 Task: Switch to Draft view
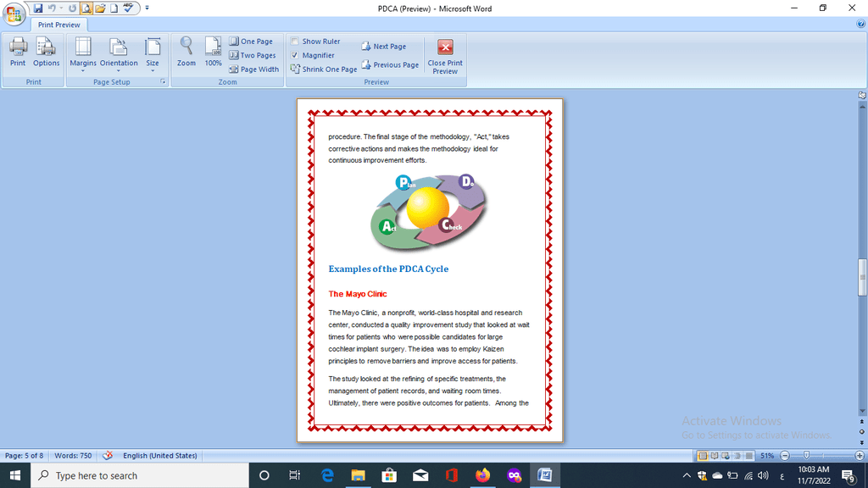coord(749,456)
